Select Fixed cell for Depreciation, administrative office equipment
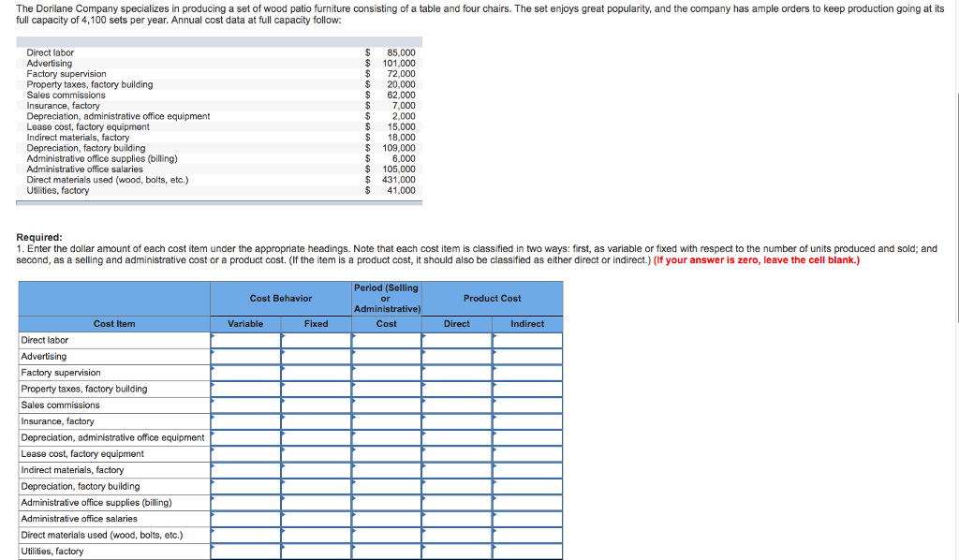959x560 pixels. pos(317,437)
